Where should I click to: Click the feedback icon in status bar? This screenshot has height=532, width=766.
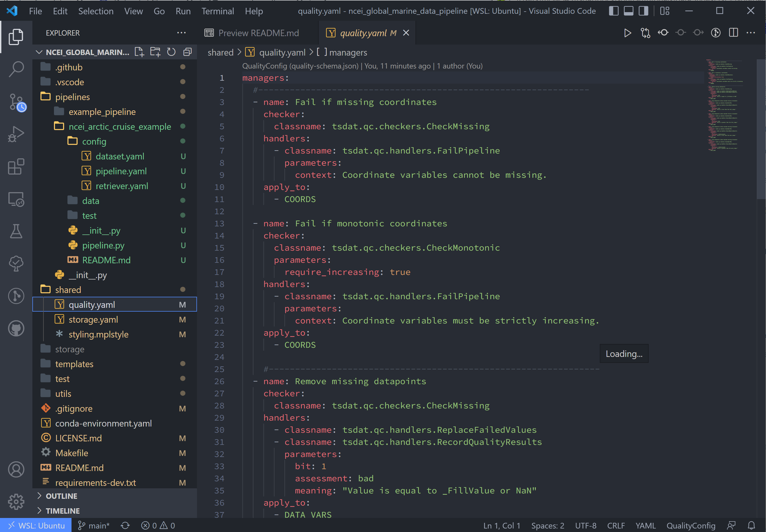point(731,525)
